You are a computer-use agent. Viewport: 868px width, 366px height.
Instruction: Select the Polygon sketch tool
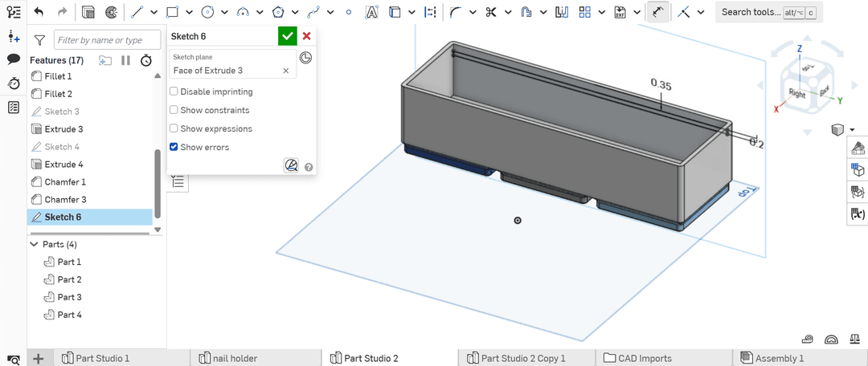278,11
